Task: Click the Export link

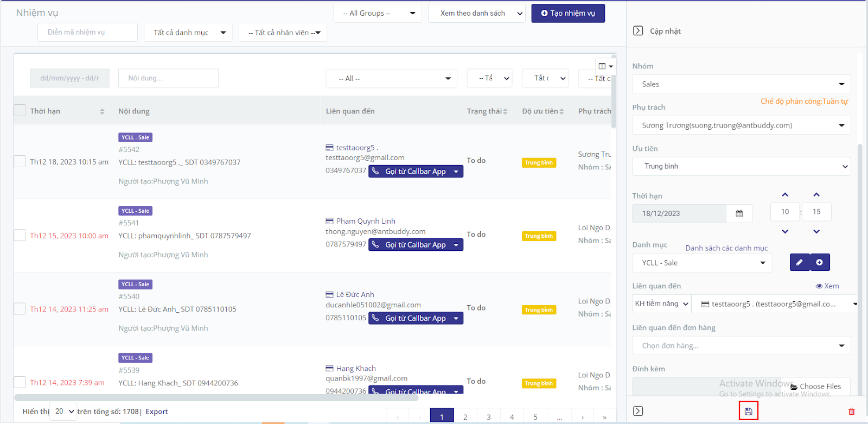Action: [157, 412]
